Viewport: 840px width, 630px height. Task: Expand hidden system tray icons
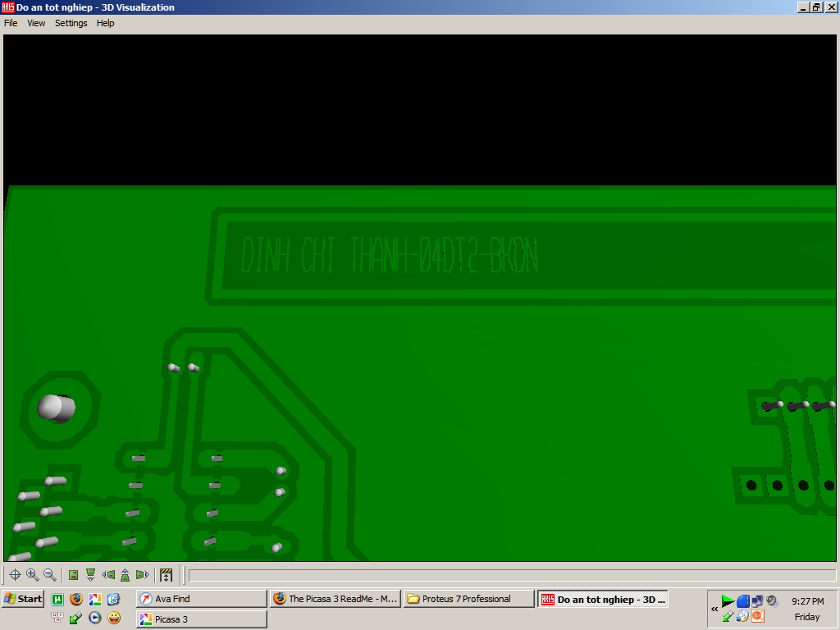click(714, 609)
